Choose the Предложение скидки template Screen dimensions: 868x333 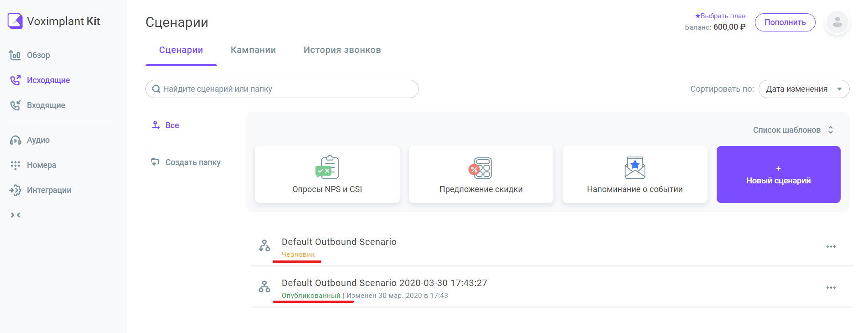[x=481, y=174]
